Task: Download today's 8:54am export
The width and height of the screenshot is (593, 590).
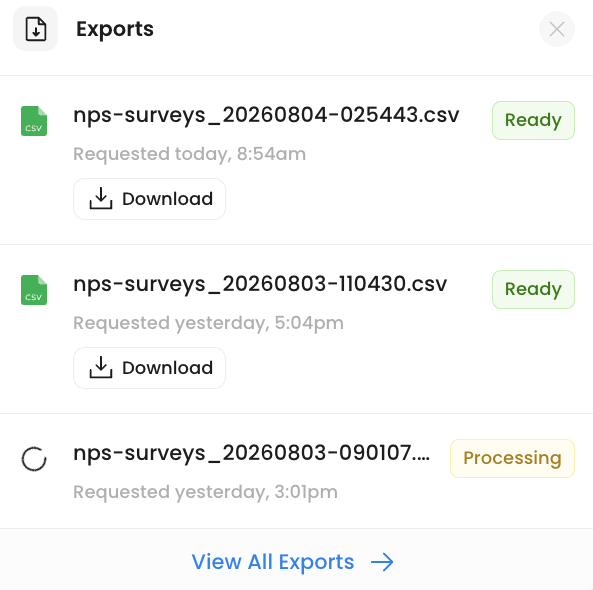Action: pos(149,199)
